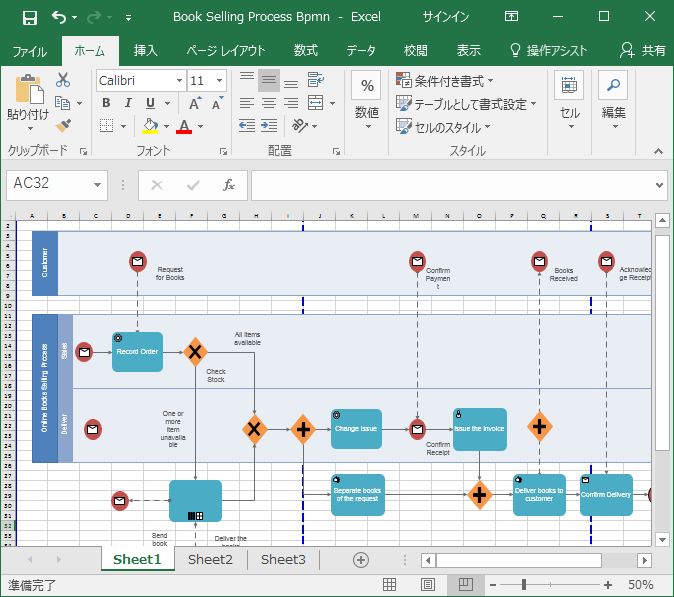Click inside the formula bar input
Screen dimensions: 674x597
[450, 185]
